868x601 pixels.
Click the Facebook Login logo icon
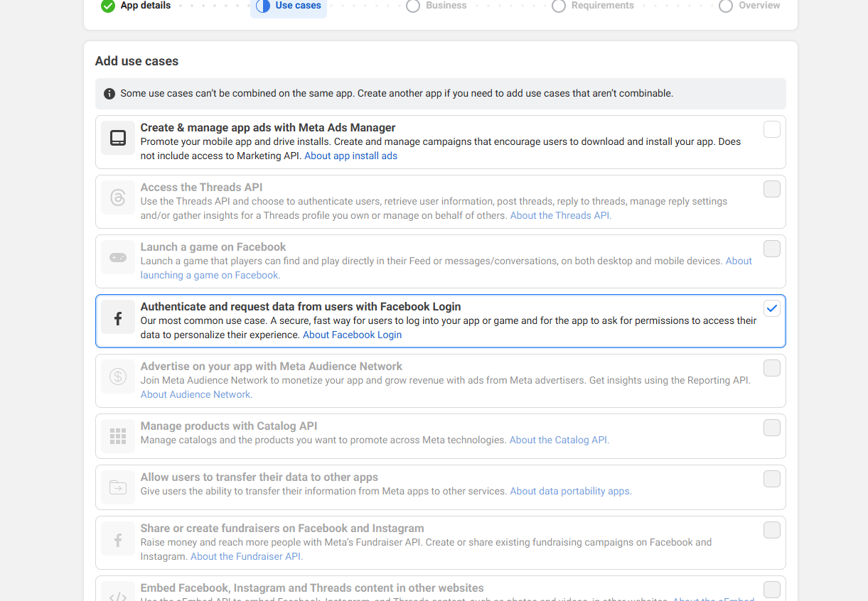pyautogui.click(x=118, y=317)
